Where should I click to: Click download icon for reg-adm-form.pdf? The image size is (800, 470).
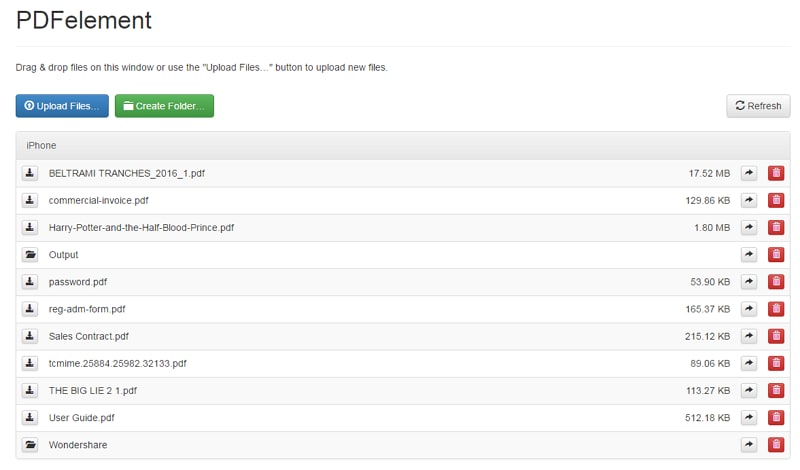(x=30, y=309)
